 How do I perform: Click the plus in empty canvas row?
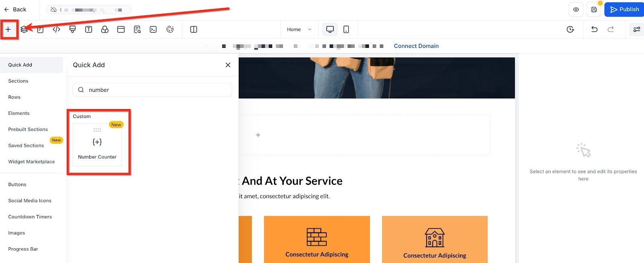pos(258,135)
